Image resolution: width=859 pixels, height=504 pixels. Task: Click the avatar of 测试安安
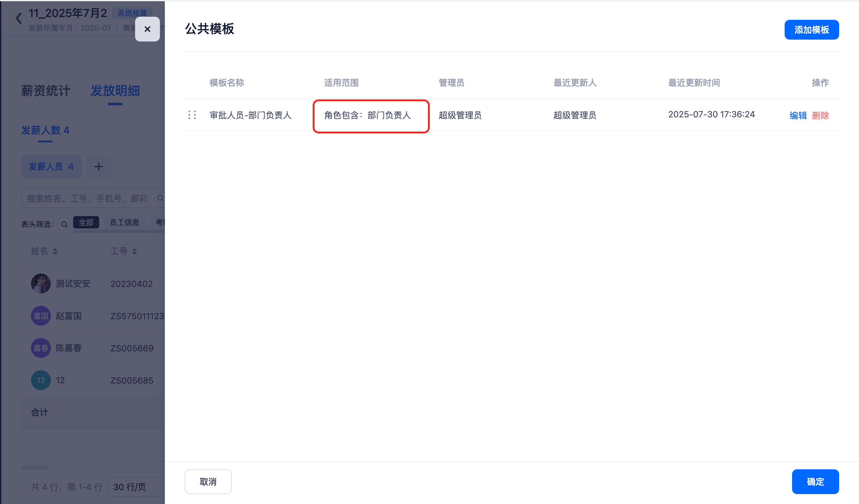tap(41, 283)
